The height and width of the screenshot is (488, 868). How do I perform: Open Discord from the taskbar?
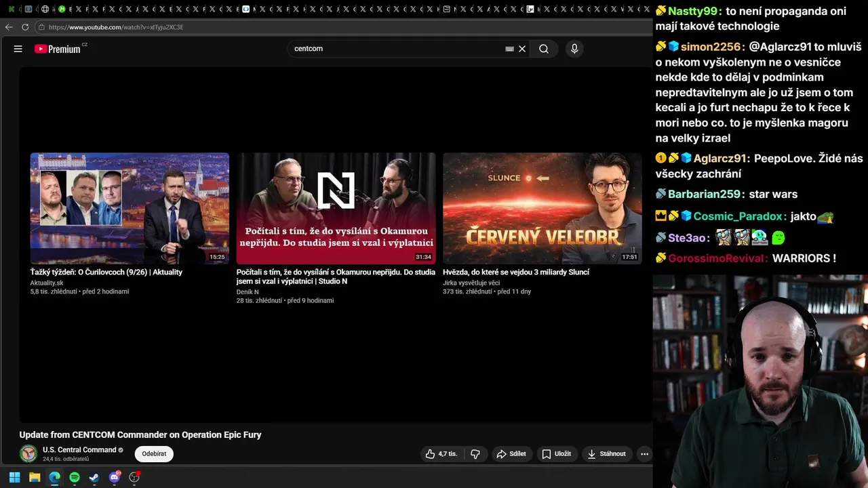click(x=115, y=477)
